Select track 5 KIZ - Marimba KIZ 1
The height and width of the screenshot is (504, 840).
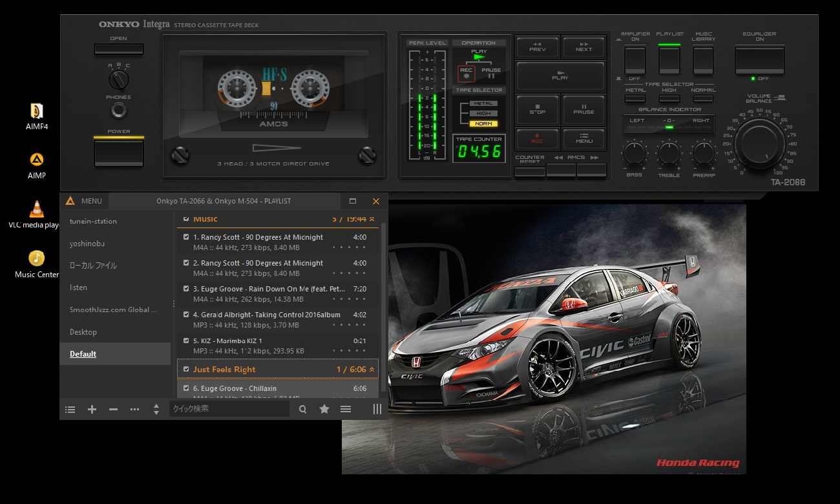(x=278, y=345)
